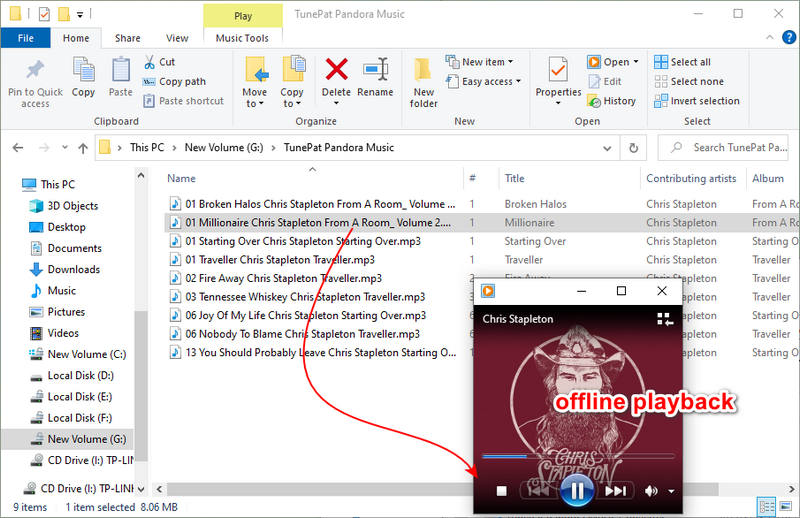Viewport: 800px width, 518px height.
Task: Open the File menu
Action: click(x=26, y=38)
